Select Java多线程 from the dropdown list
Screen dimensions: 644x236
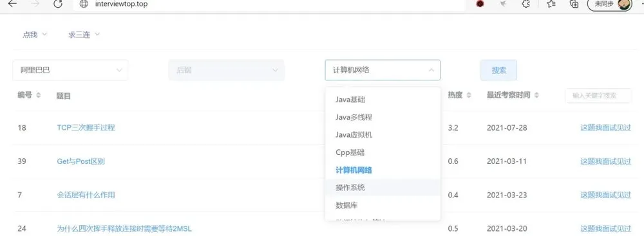point(383,117)
